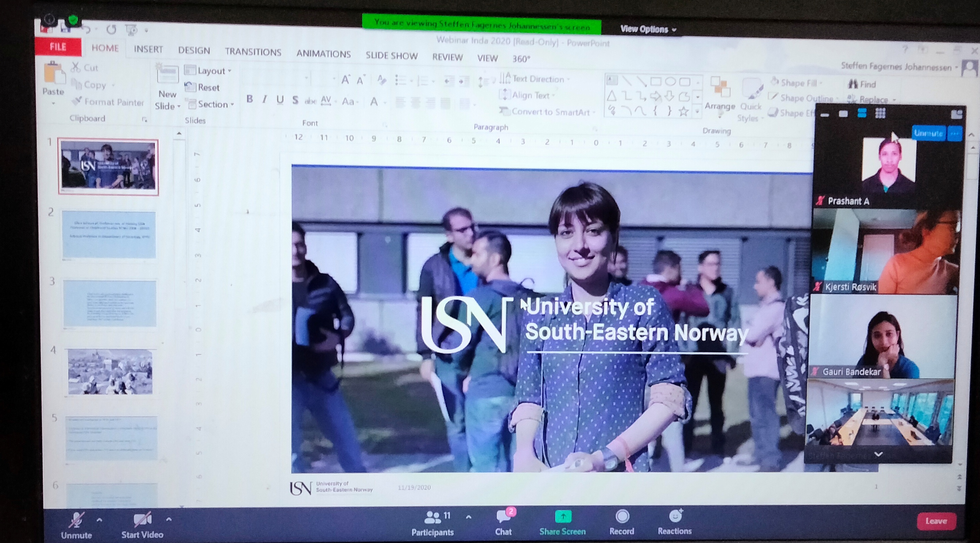
Task: Click more options button beside blue Unmute
Action: (x=954, y=133)
